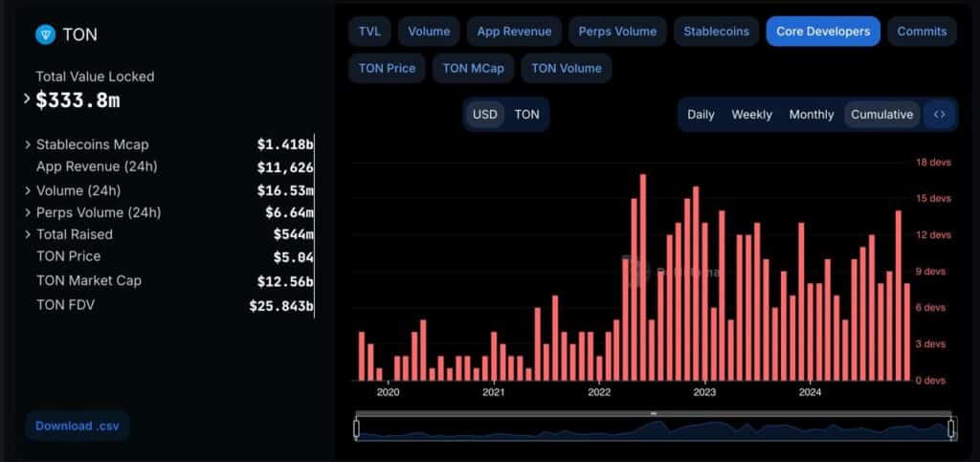Click the $5.04 TON price value
The width and height of the screenshot is (980, 462).
(293, 257)
